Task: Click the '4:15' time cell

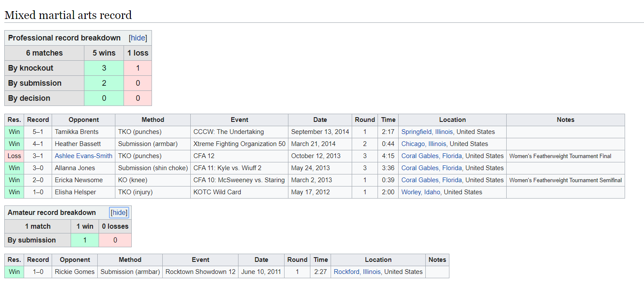Action: pos(388,156)
